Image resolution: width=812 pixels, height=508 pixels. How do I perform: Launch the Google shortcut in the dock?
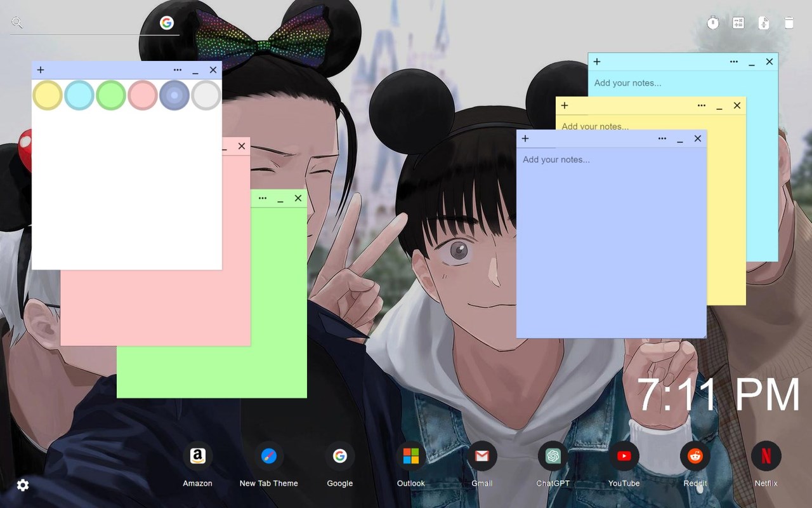[x=339, y=456]
